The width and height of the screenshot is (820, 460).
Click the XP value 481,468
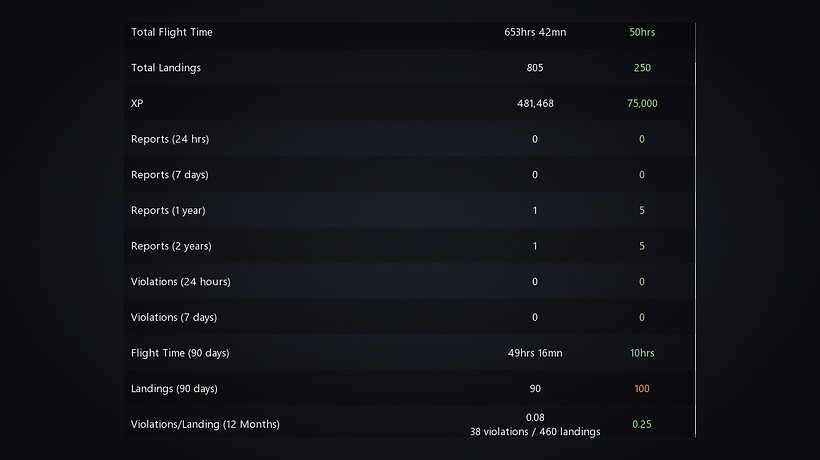[x=535, y=104]
